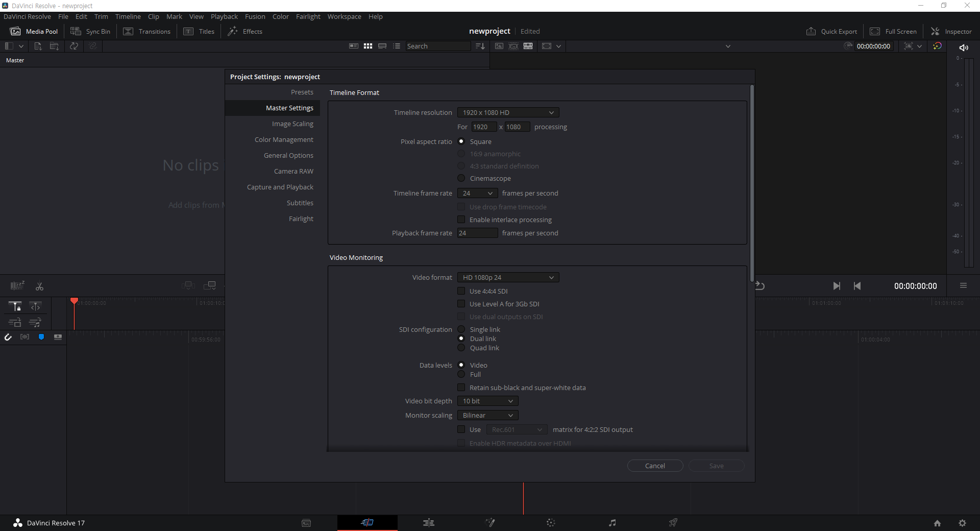Click the mute speaker icon
The image size is (980, 531).
pos(964,47)
